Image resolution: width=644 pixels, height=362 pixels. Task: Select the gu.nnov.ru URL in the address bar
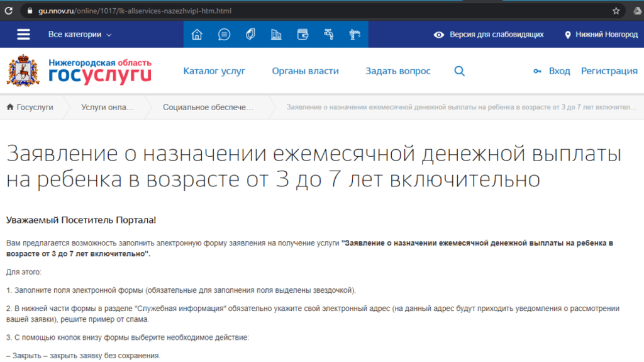[x=135, y=11]
